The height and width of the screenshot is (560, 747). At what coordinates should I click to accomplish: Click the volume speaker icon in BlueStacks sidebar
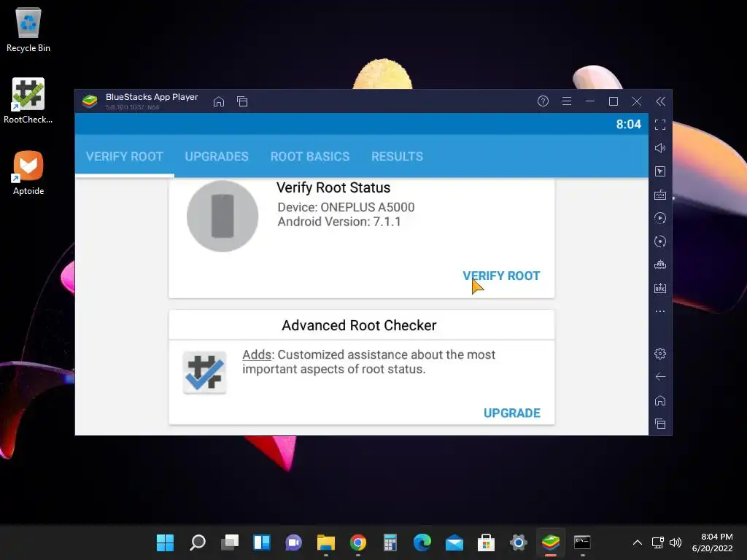pyautogui.click(x=660, y=148)
